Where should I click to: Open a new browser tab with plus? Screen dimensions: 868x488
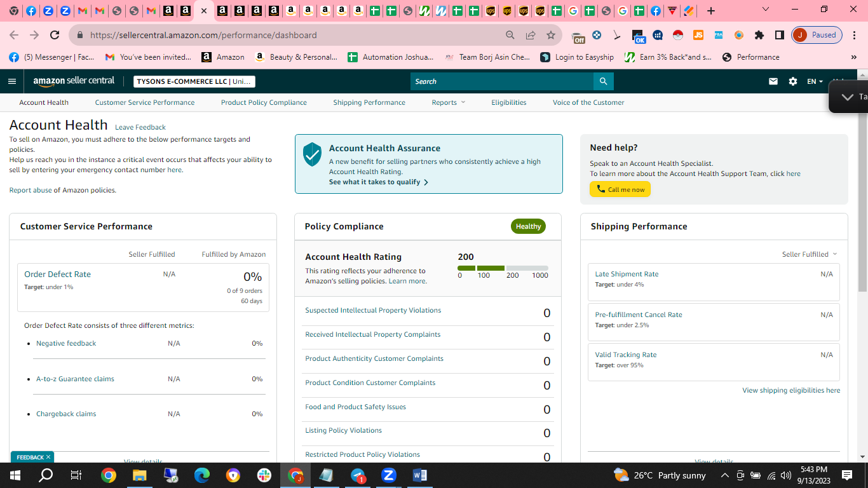click(711, 11)
